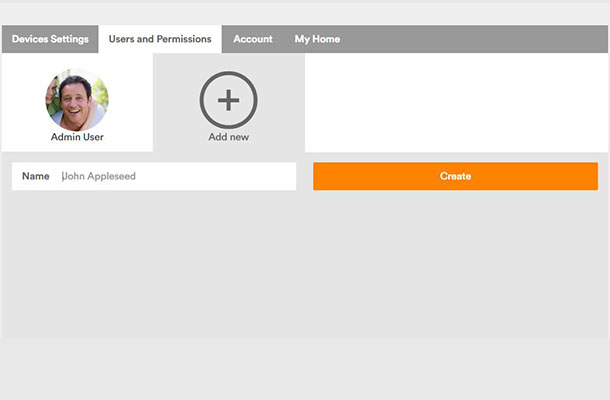This screenshot has height=400, width=610.
Task: Focus the Name input field
Action: [x=154, y=176]
